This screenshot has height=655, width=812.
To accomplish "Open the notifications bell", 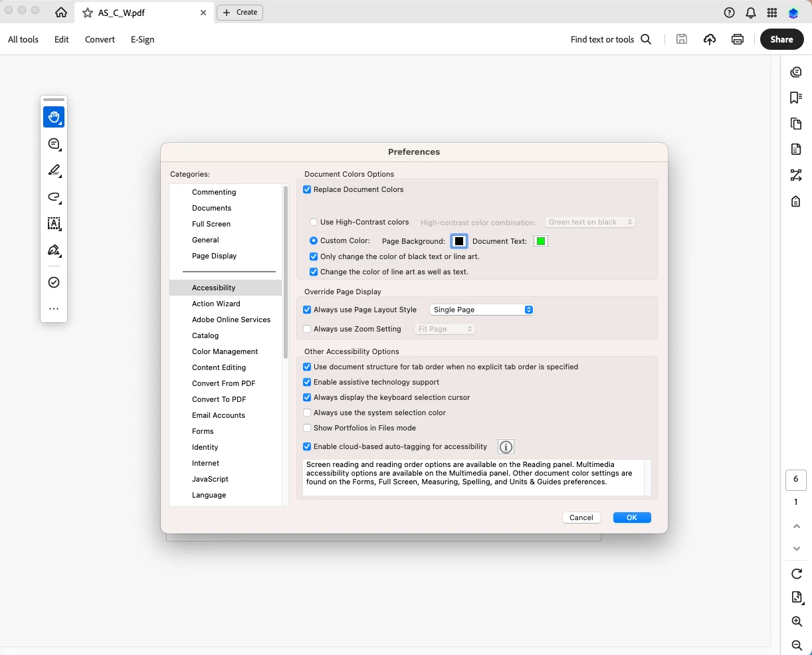I will [750, 13].
